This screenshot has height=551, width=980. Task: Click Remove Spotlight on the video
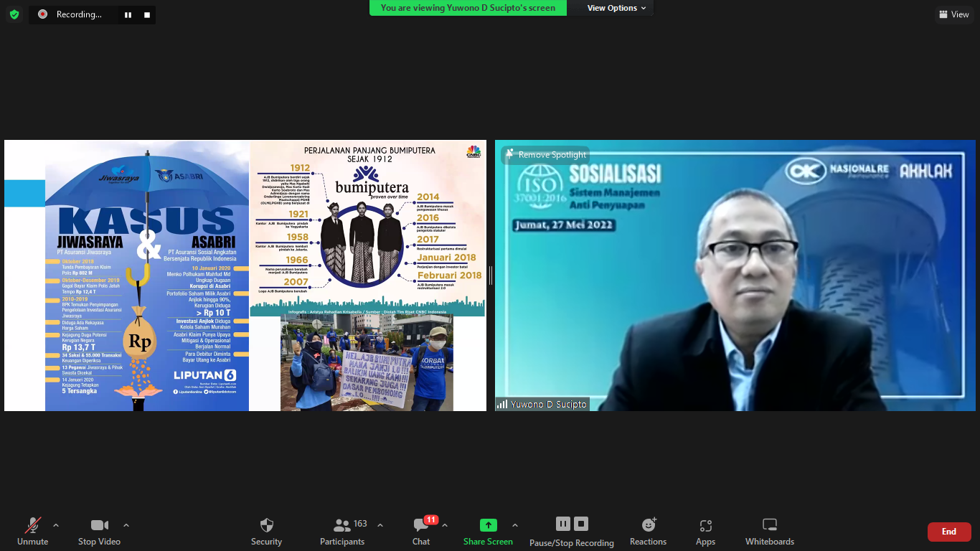pyautogui.click(x=545, y=155)
